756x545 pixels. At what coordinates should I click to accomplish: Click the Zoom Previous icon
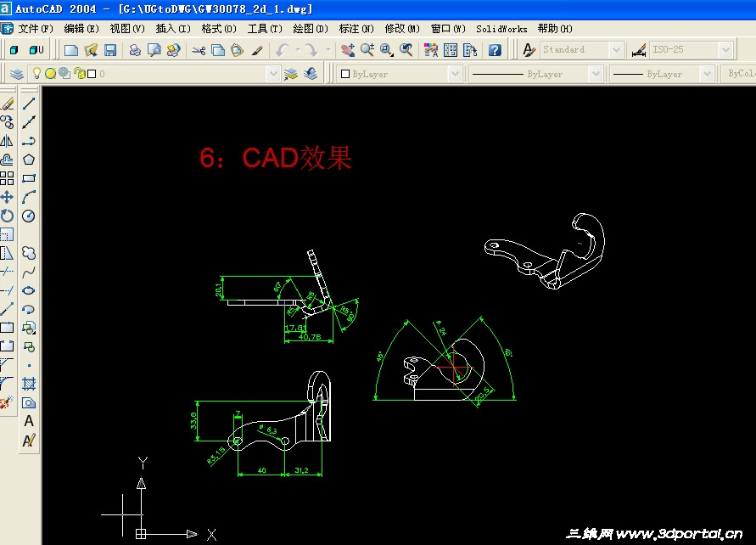(x=406, y=50)
